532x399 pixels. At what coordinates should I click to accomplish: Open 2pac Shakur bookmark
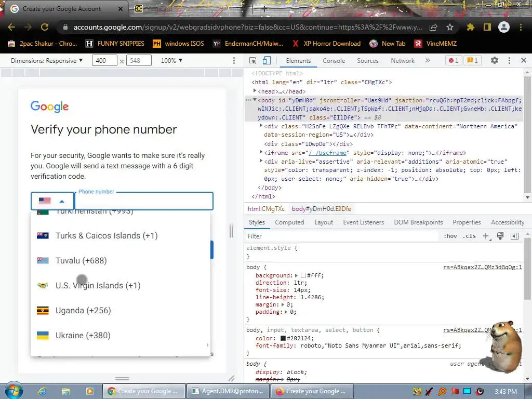[43, 44]
